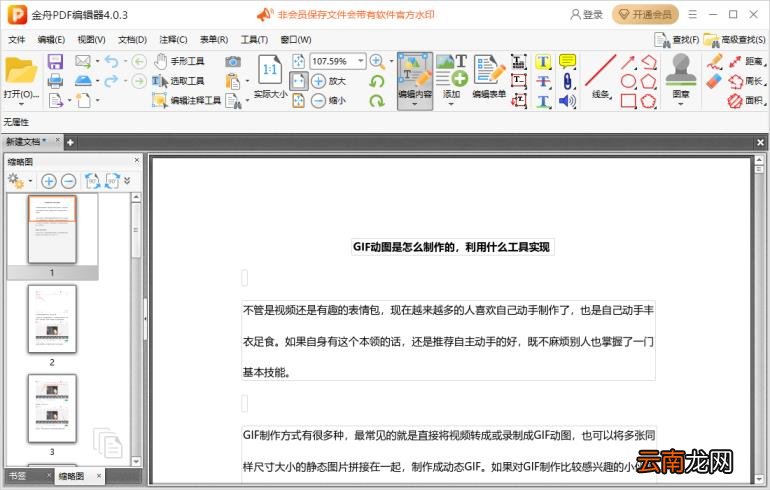
Task: Select the oval shape tool
Action: point(628,82)
